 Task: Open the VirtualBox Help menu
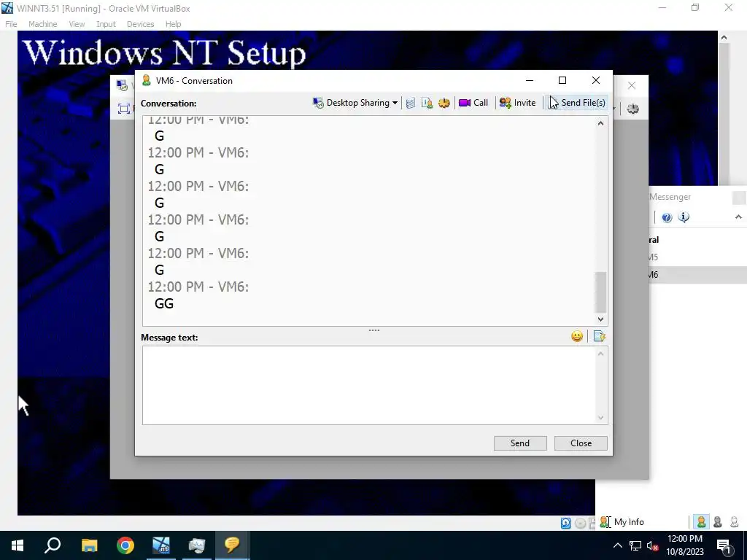click(x=173, y=24)
